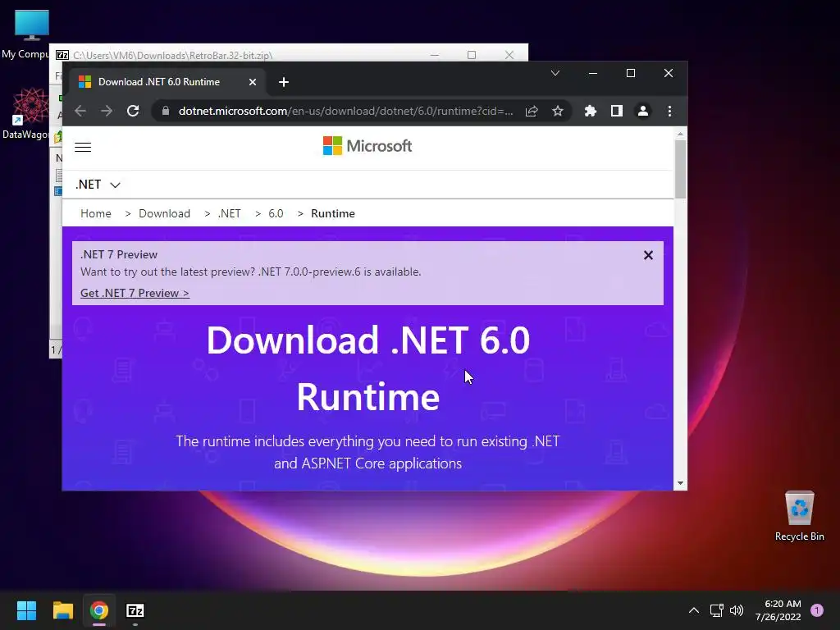Switch to 7-Zip on the taskbar
The image size is (840, 630).
[135, 610]
